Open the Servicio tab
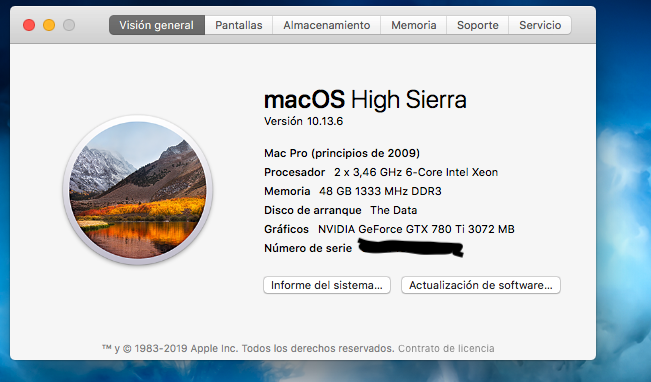Image resolution: width=651 pixels, height=382 pixels. pyautogui.click(x=540, y=25)
